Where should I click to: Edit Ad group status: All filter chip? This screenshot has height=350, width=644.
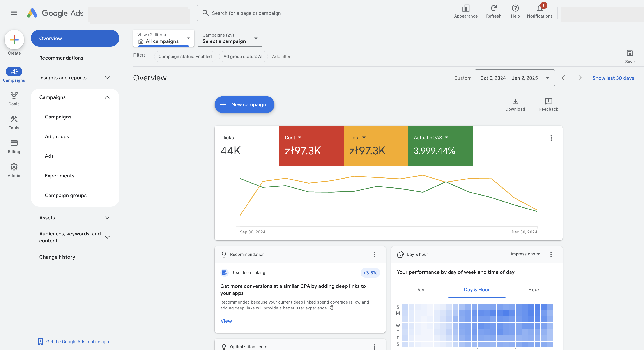point(243,57)
